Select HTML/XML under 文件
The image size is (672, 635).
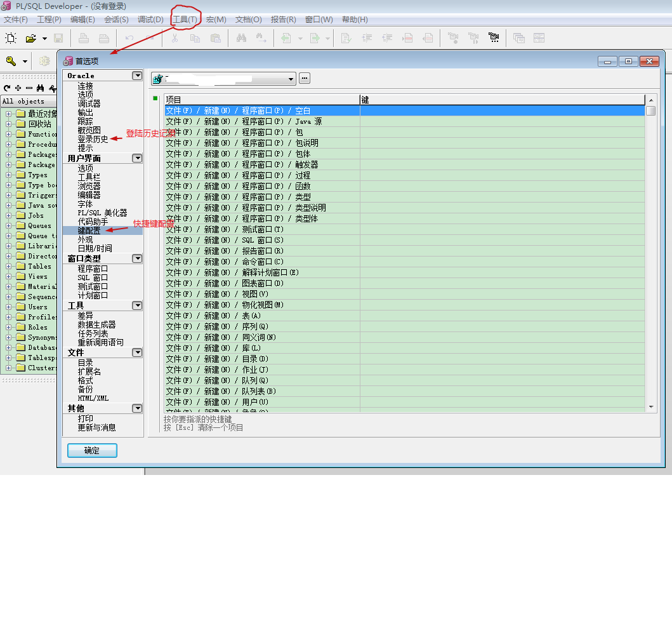(x=93, y=398)
